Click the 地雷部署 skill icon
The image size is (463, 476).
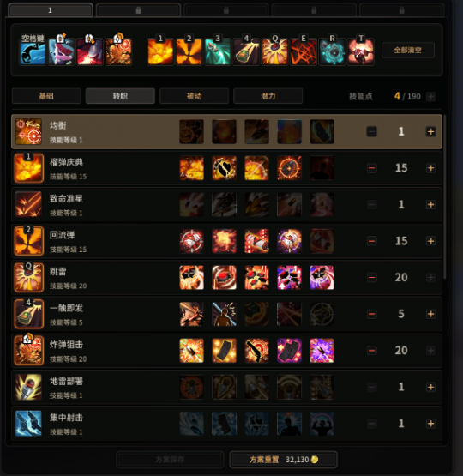coord(29,387)
